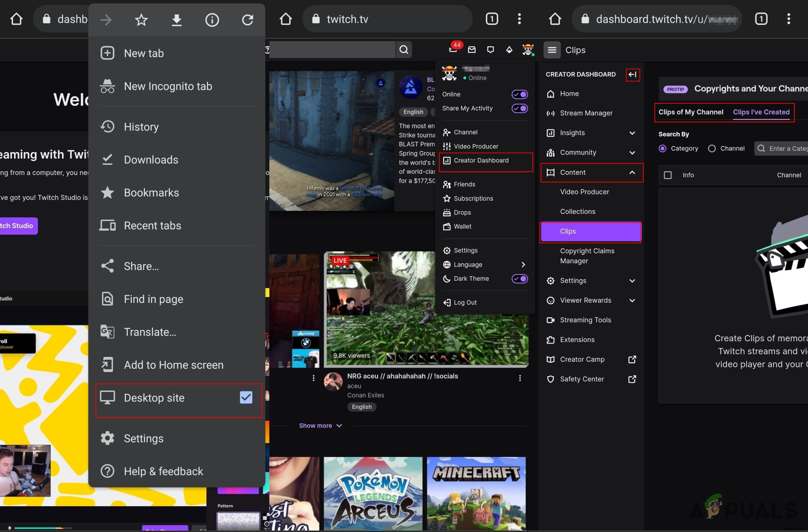Click the Clips icon in Content section
Viewport: 808px width, 532px height.
[x=590, y=230]
